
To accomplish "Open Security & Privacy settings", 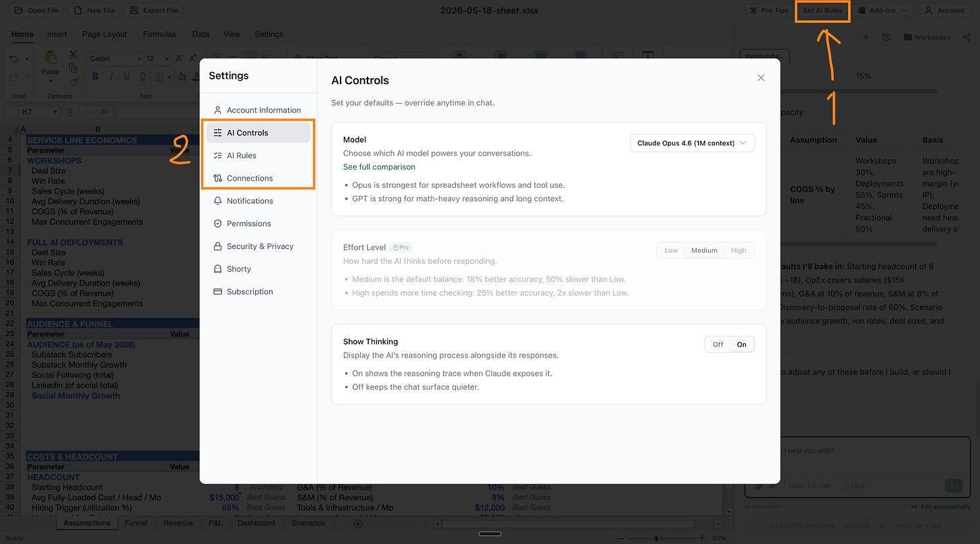I will [258, 246].
